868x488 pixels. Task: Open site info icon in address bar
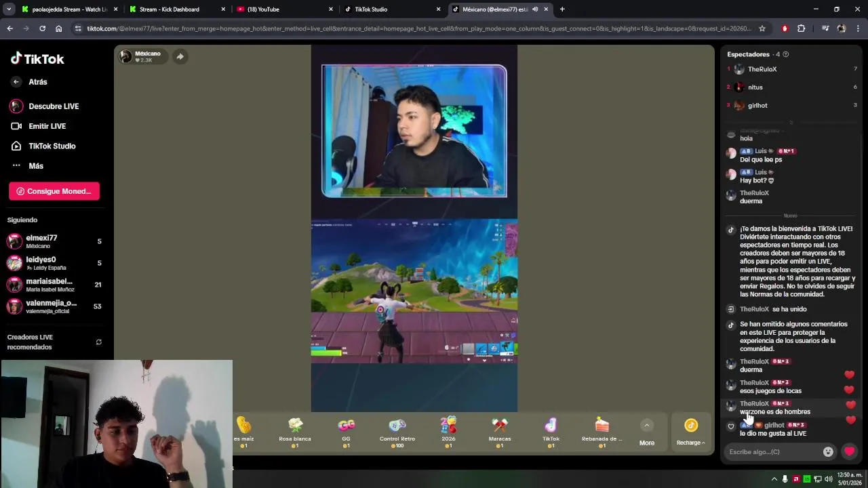click(x=78, y=28)
